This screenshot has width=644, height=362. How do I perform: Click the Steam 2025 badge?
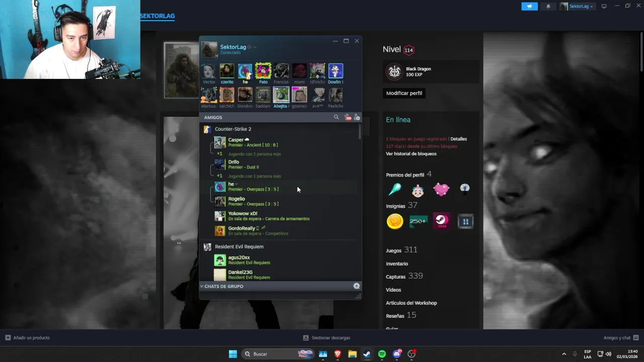click(442, 221)
